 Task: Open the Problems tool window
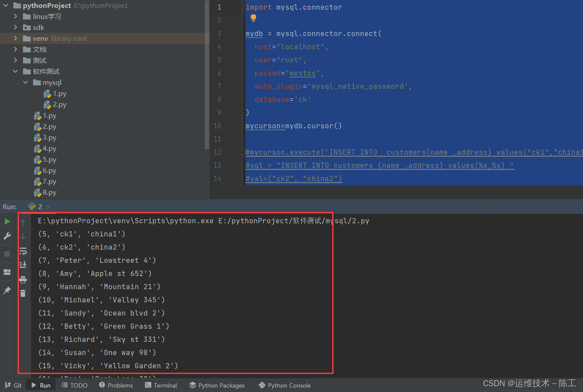click(116, 385)
